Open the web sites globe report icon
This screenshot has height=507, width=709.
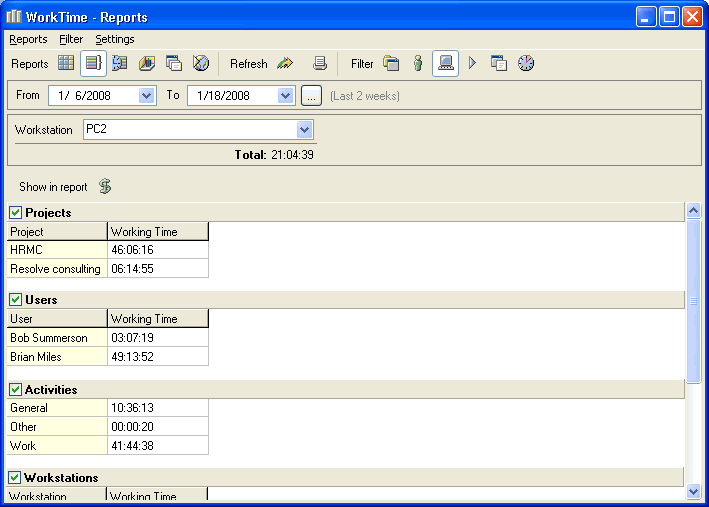pyautogui.click(x=201, y=63)
